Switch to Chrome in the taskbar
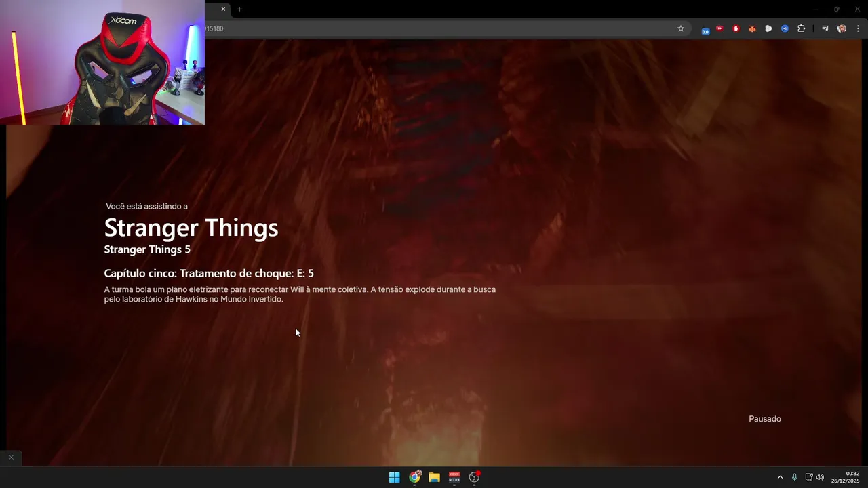Screen dimensions: 868x488 (x=414, y=477)
